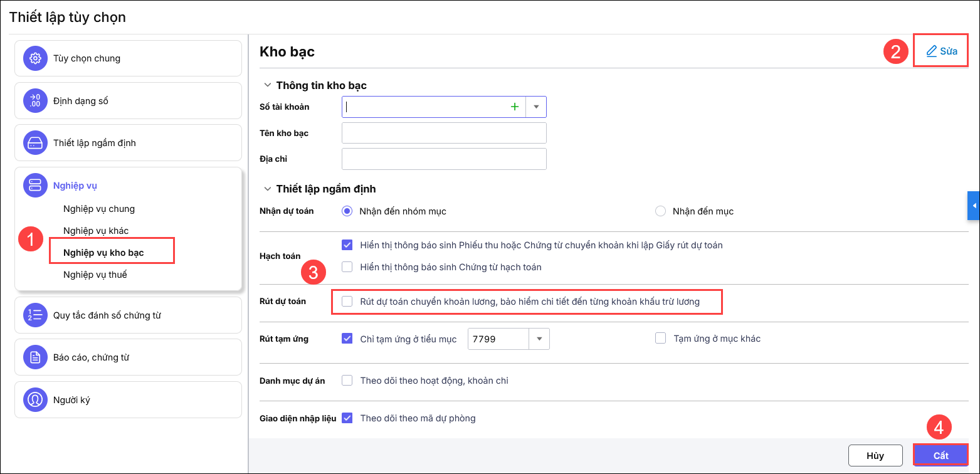This screenshot has height=474, width=980.
Task: Open the Số tài khoản dropdown arrow
Action: (x=536, y=107)
